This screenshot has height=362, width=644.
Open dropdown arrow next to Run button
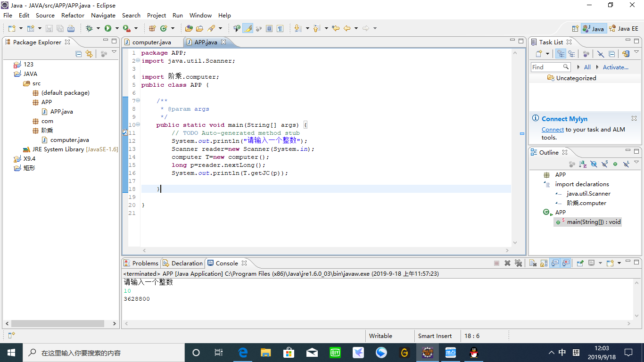coord(116,28)
